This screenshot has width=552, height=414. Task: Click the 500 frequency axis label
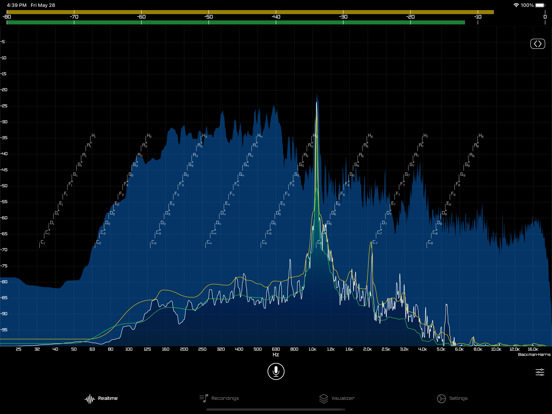[x=257, y=349]
